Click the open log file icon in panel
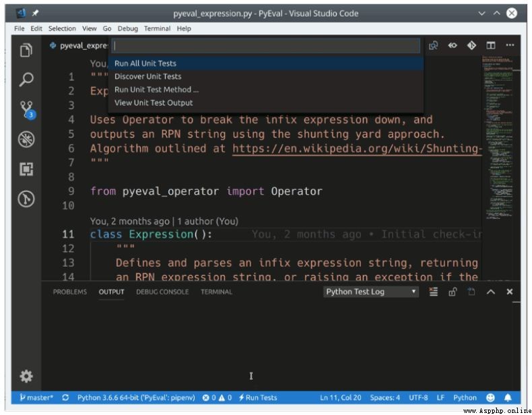The width and height of the screenshot is (532, 415). pyautogui.click(x=471, y=292)
